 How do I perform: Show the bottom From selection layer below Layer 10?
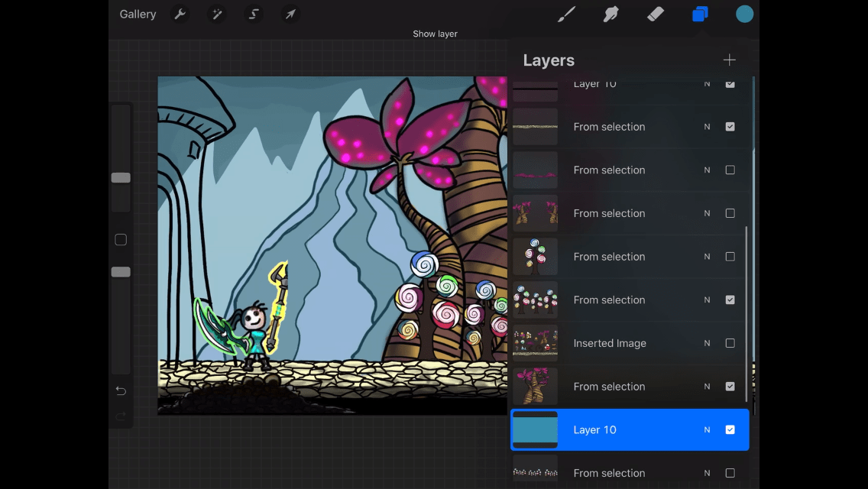tap(730, 473)
